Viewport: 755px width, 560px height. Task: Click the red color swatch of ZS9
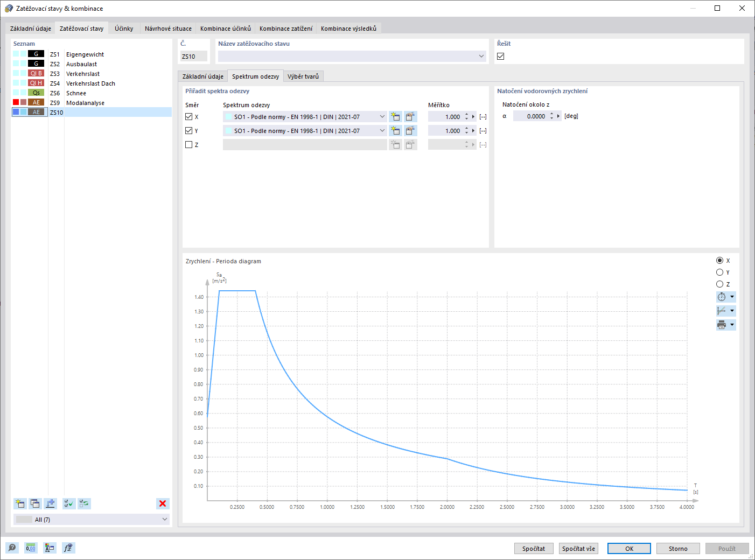click(16, 102)
